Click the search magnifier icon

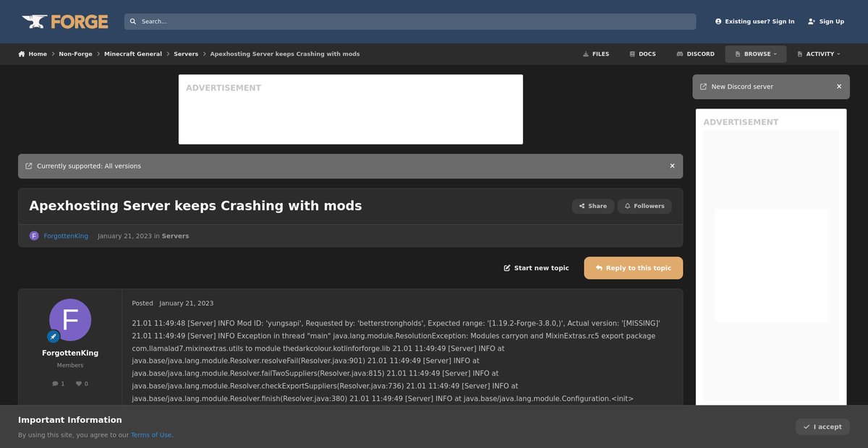coord(133,22)
